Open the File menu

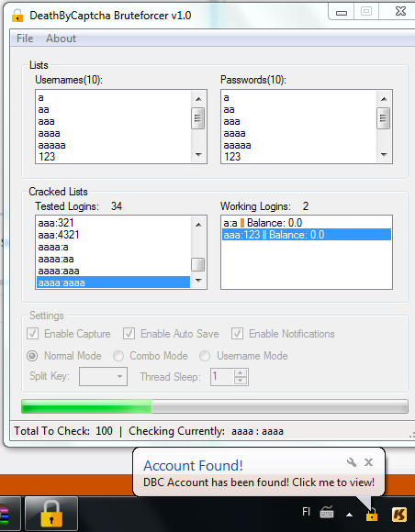(25, 39)
